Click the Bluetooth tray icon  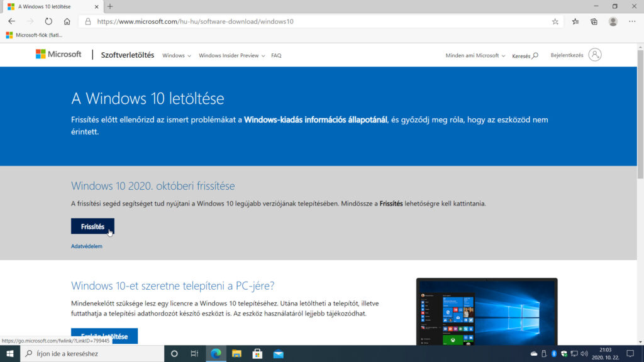click(x=554, y=353)
